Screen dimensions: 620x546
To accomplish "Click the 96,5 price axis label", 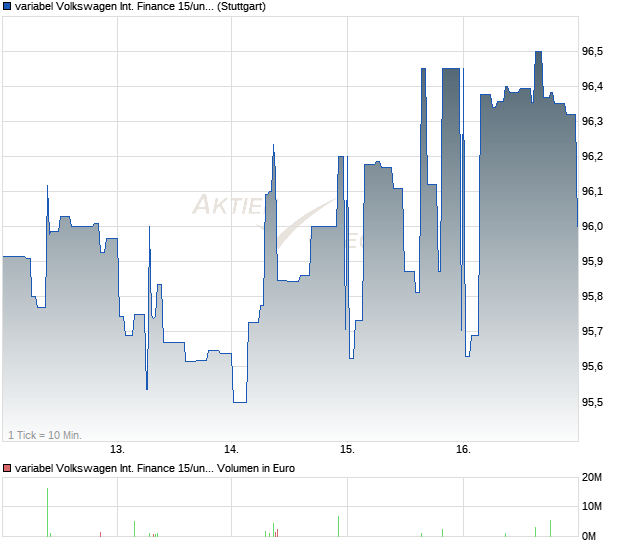I will [x=593, y=51].
